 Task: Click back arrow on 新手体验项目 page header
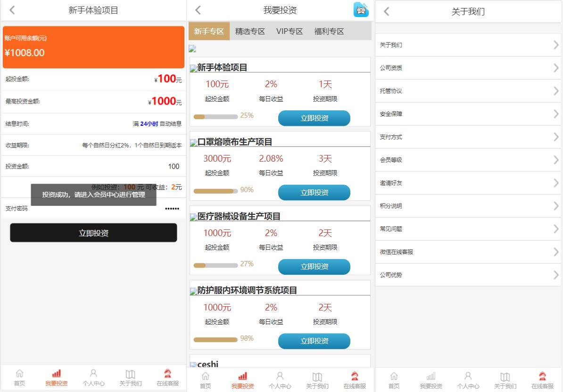coord(12,10)
